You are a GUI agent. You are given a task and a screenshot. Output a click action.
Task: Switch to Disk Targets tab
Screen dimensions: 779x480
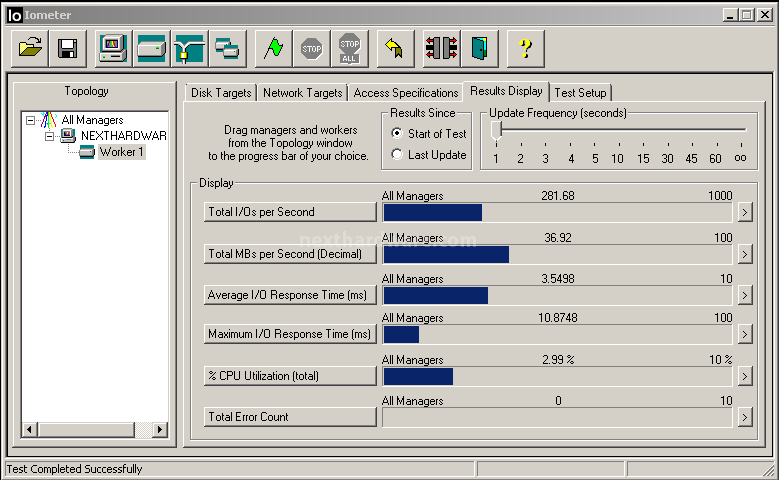[221, 93]
